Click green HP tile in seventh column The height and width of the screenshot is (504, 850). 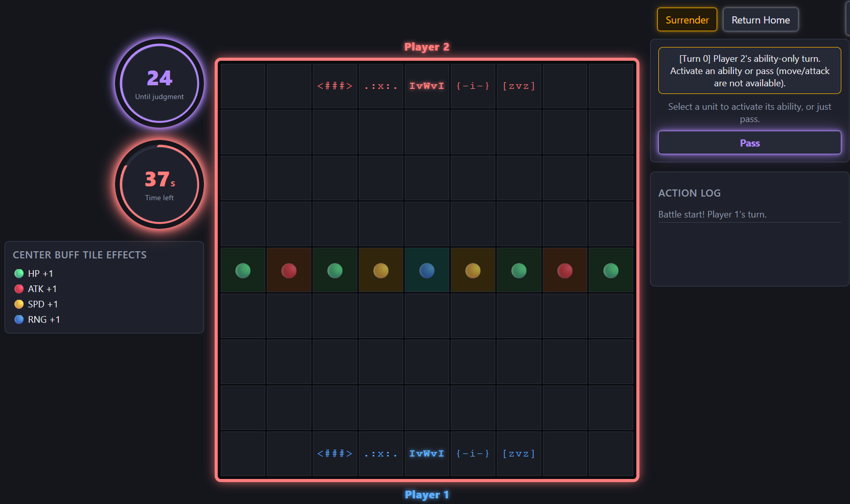[519, 270]
